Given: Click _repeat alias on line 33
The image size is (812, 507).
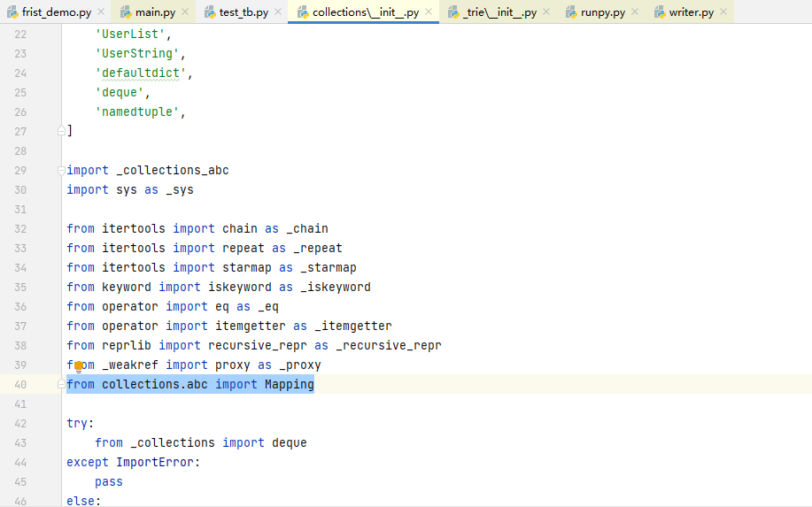Looking at the screenshot, I should (x=318, y=249).
